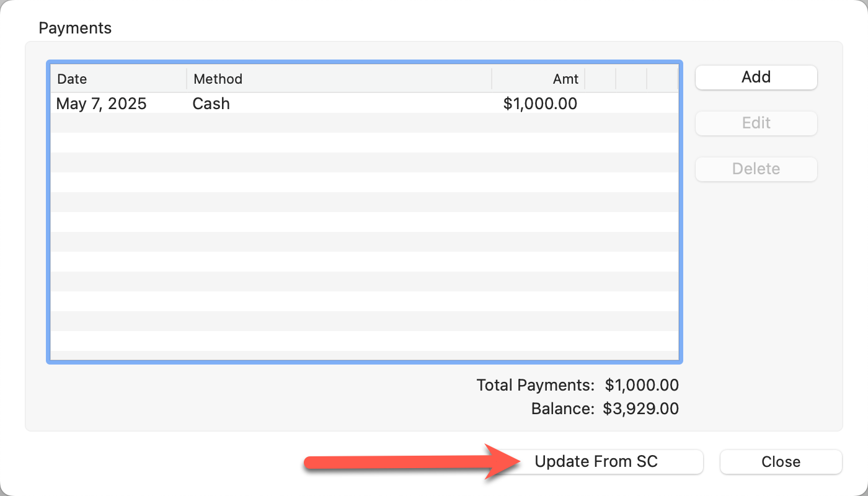Click the last blank column header on right
868x496 pixels.
tap(662, 79)
